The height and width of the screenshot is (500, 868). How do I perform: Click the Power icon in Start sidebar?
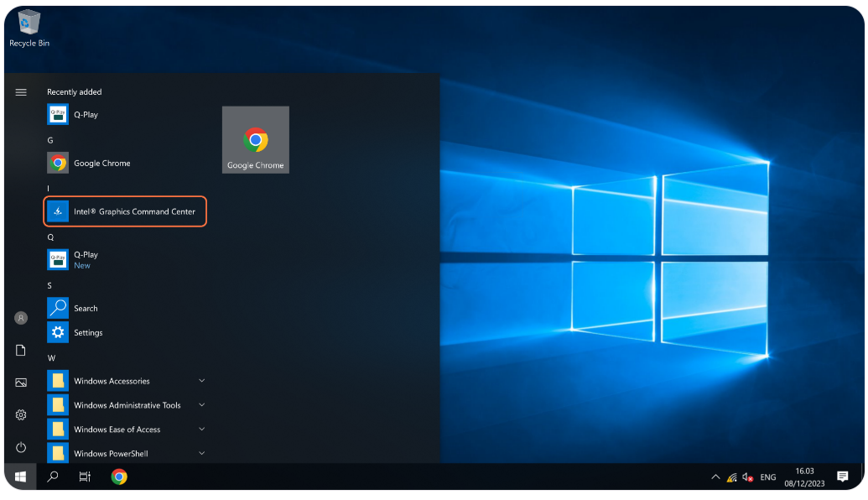(x=21, y=448)
